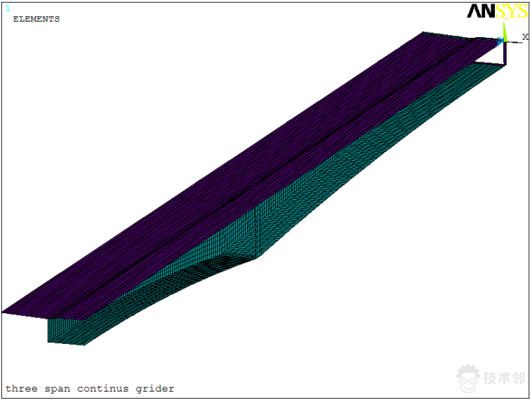The height and width of the screenshot is (400, 532).
Task: Select the ELEMENTS plot type label
Action: tap(36, 20)
